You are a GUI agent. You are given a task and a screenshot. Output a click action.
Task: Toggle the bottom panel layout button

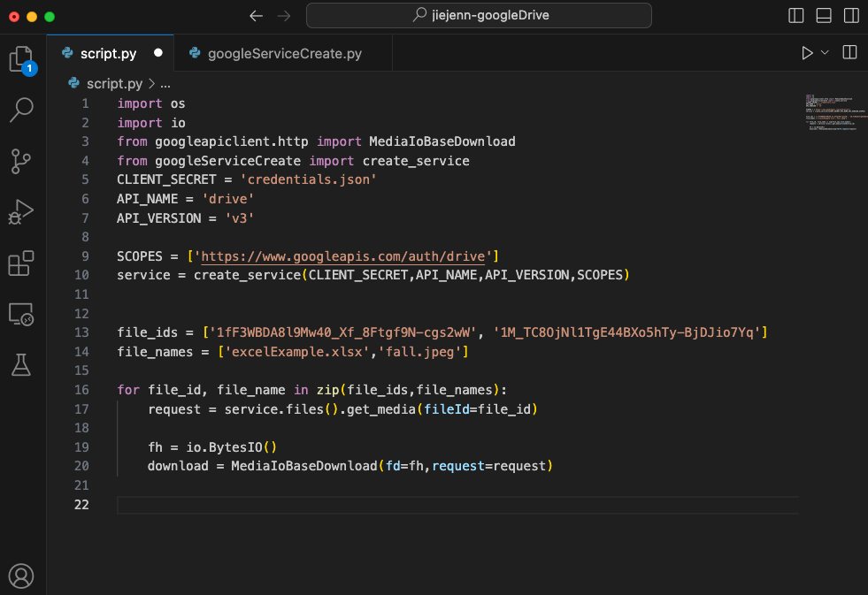824,16
